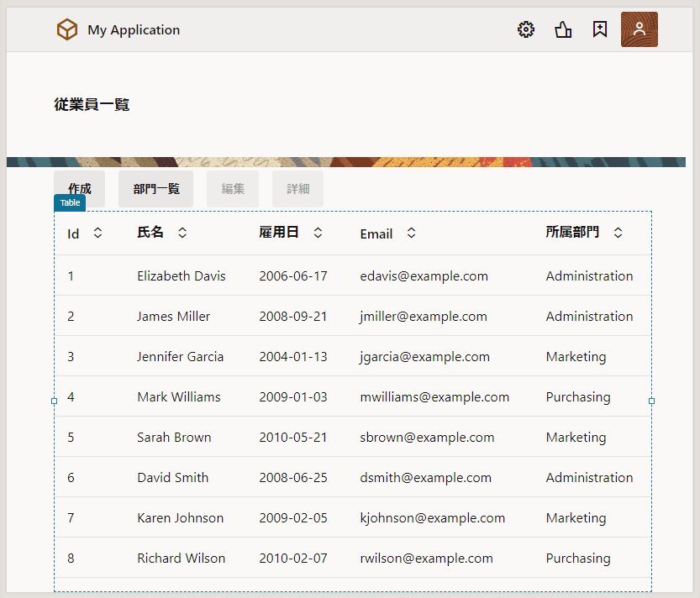
Task: Click the 編集 button
Action: point(233,189)
